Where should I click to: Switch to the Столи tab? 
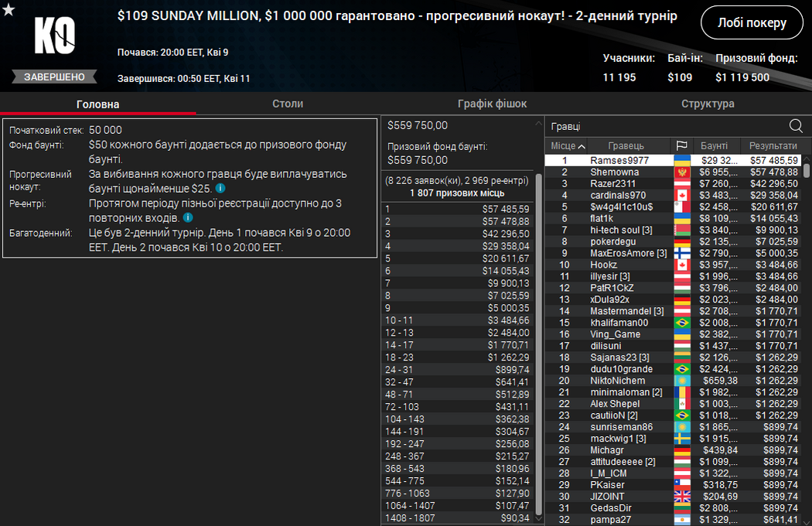point(288,104)
